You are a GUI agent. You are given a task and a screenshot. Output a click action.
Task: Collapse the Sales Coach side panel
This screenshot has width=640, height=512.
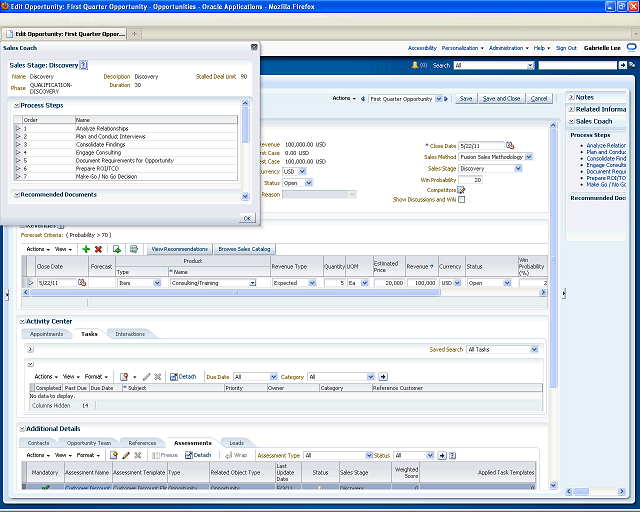click(571, 121)
